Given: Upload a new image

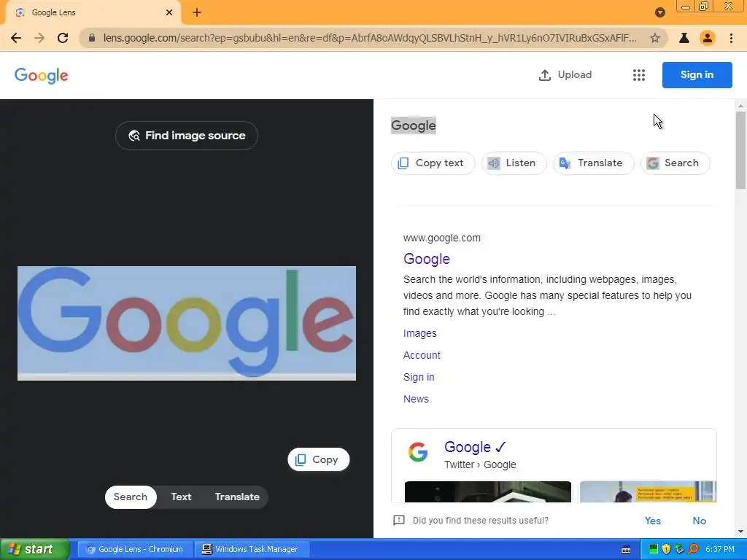Looking at the screenshot, I should (565, 75).
